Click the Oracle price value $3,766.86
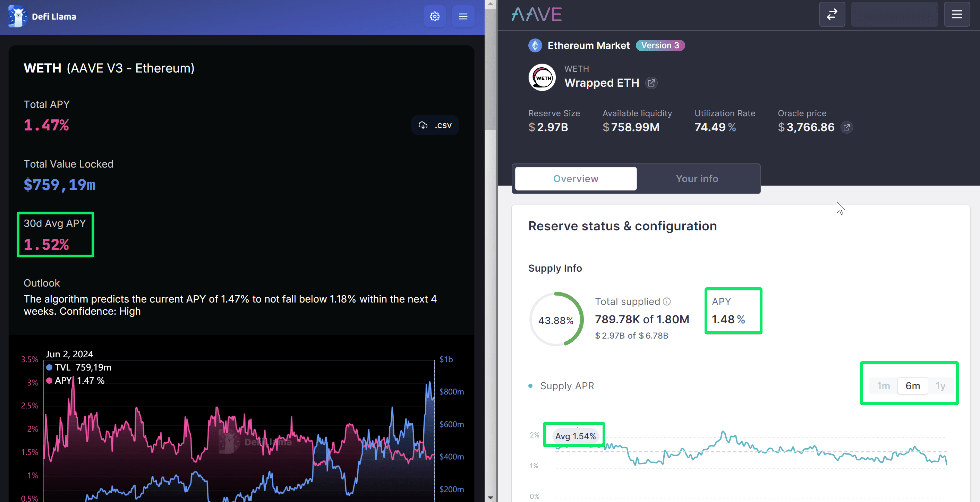980x502 pixels. (x=806, y=128)
